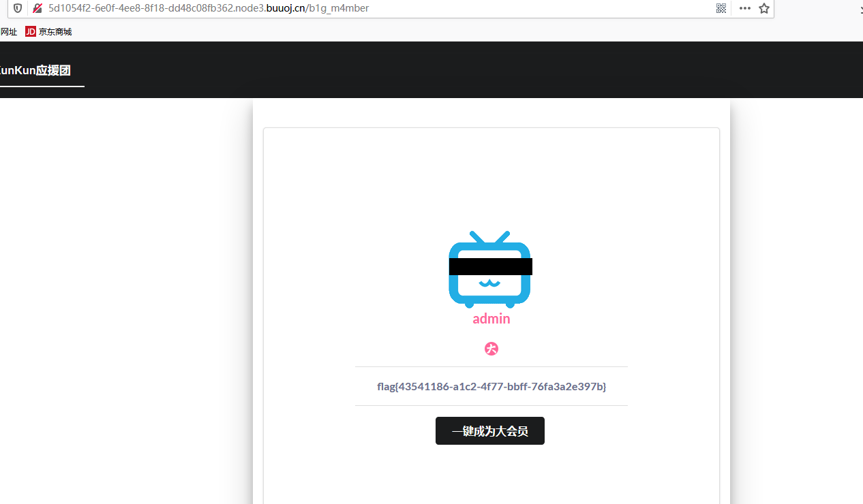Bookmark this page with the star icon
This screenshot has height=504, width=863.
pyautogui.click(x=764, y=8)
